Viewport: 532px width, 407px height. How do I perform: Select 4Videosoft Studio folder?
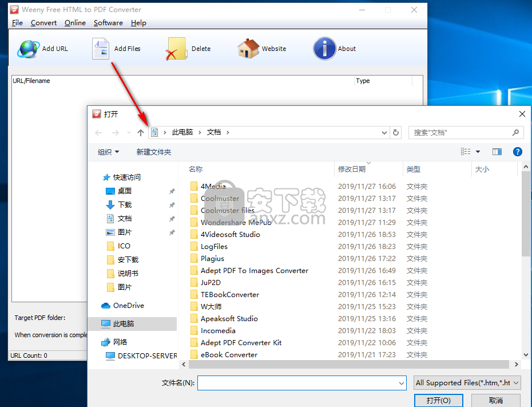pyautogui.click(x=231, y=235)
